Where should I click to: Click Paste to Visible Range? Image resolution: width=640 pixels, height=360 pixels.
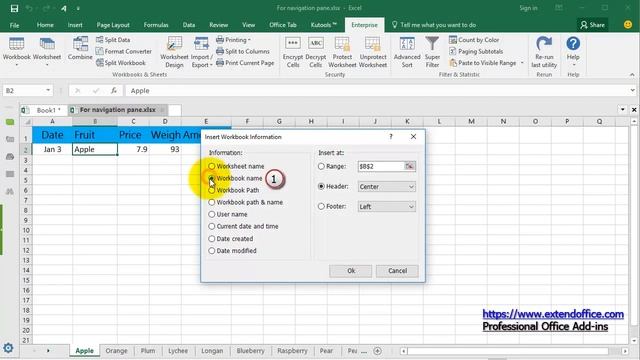[482, 63]
